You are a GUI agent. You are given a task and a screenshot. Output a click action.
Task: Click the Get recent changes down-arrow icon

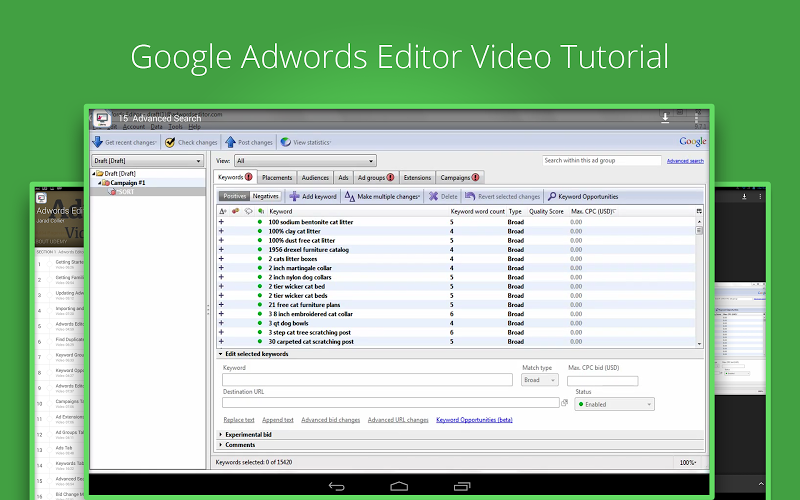97,142
